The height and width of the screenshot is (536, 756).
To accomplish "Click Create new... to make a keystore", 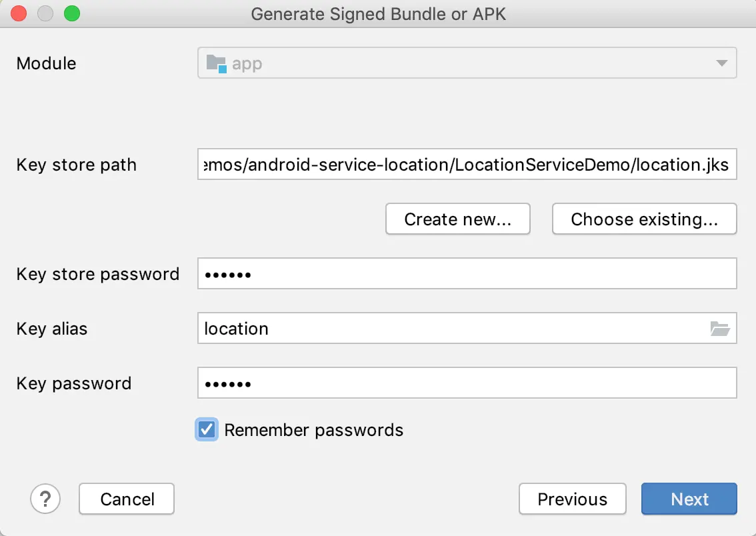I will [457, 219].
